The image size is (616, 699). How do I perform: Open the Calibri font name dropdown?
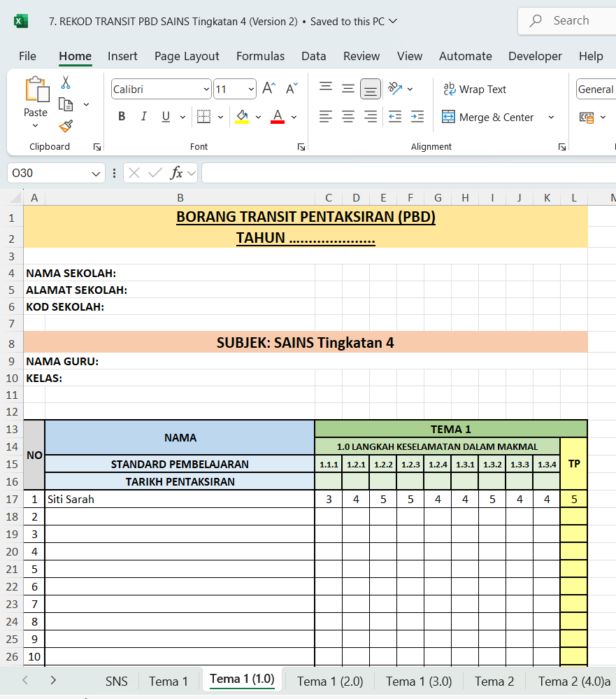click(206, 89)
